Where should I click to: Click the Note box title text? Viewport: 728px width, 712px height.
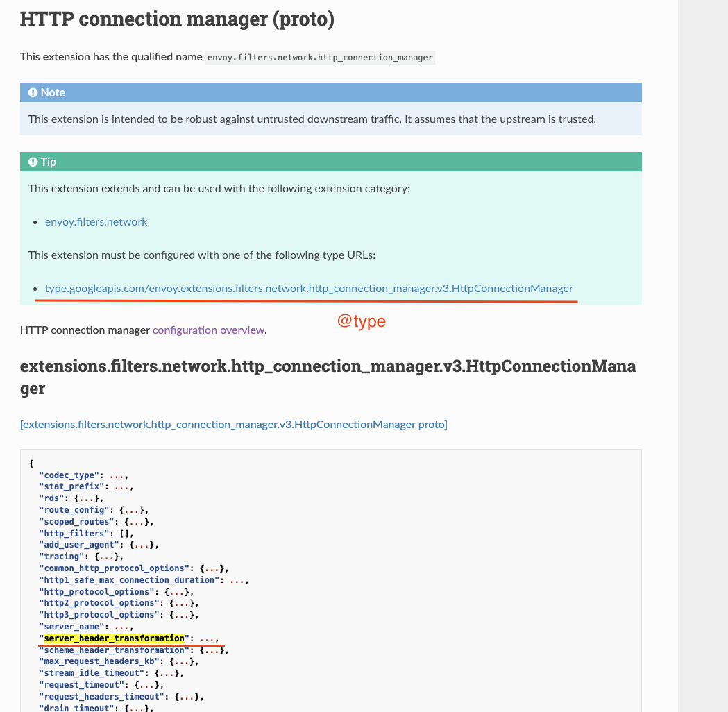(x=53, y=92)
